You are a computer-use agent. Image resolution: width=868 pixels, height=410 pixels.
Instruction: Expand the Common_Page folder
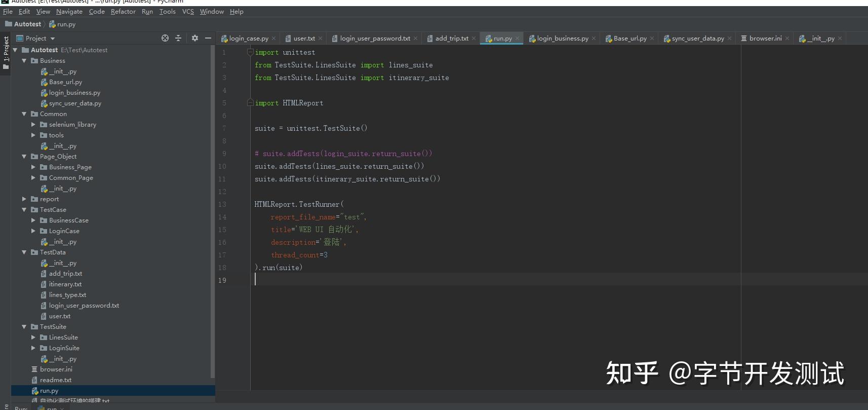pos(33,177)
